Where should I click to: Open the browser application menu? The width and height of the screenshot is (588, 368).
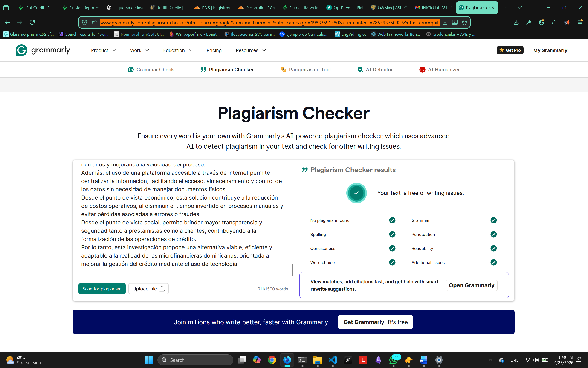coord(580,22)
